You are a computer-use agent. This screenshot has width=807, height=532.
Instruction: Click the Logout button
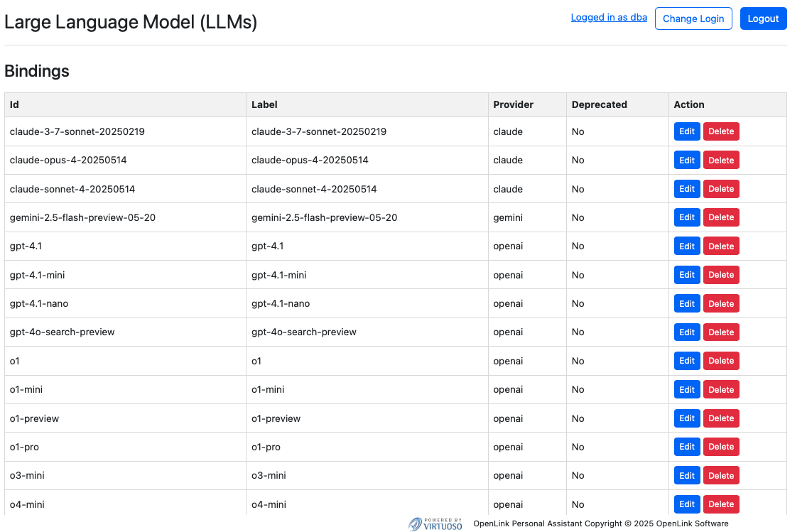tap(763, 18)
